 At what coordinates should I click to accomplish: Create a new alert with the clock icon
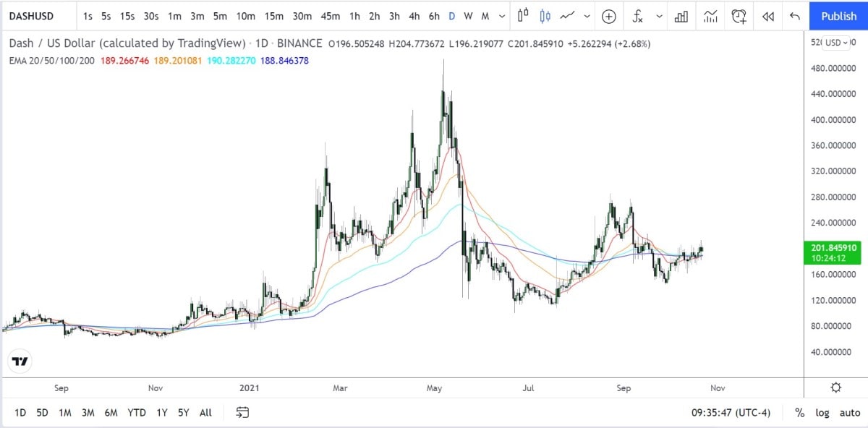[x=739, y=16]
